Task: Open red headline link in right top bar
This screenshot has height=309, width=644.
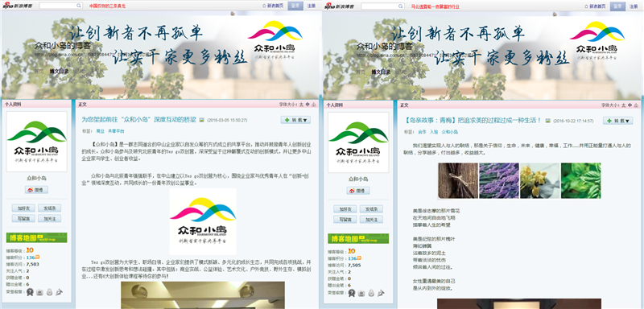Action: (x=436, y=6)
